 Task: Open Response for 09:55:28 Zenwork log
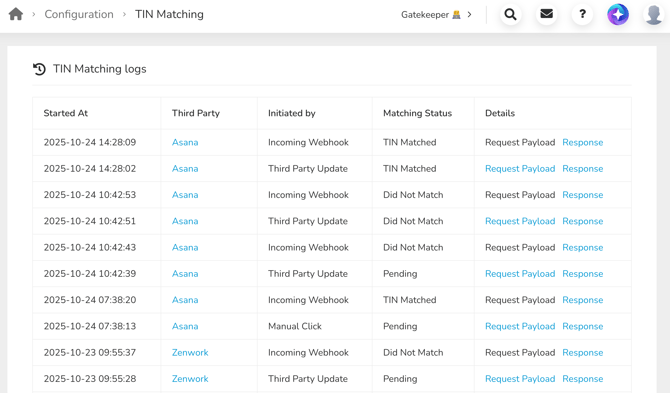pos(582,379)
